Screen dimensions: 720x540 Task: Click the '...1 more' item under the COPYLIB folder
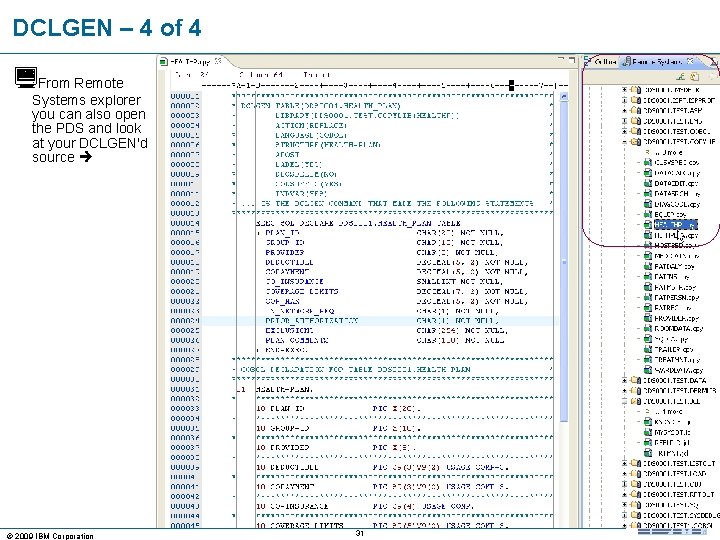tap(668, 152)
